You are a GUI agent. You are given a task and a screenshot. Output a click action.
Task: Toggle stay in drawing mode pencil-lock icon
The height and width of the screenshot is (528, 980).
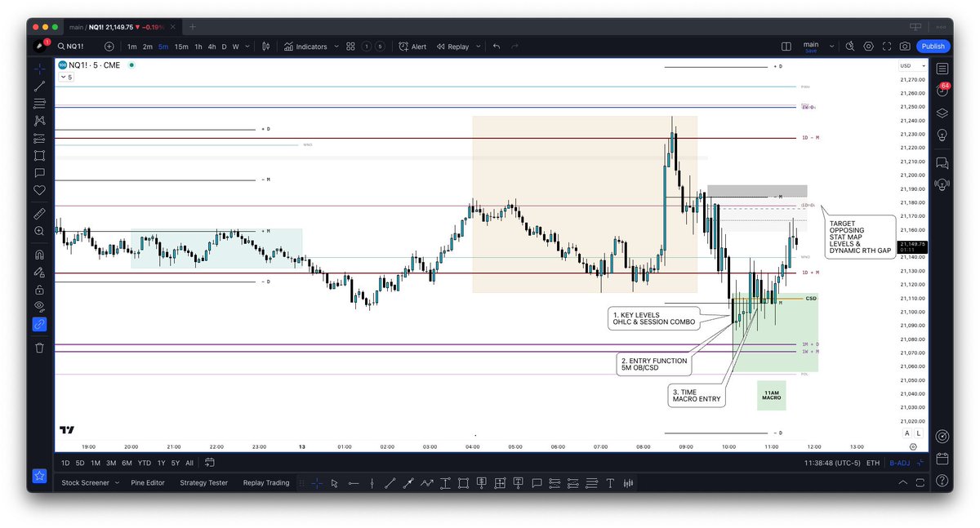pos(39,272)
